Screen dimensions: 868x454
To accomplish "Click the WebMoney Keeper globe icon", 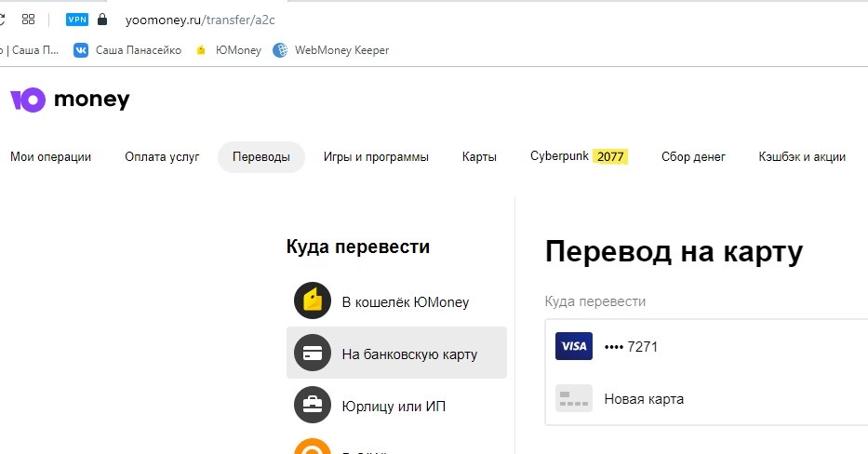I will 280,50.
